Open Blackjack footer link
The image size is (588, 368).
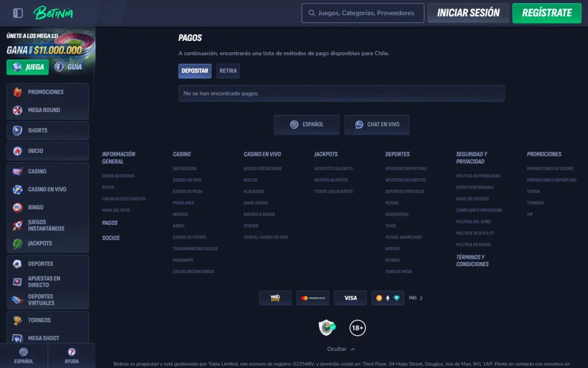point(254,191)
